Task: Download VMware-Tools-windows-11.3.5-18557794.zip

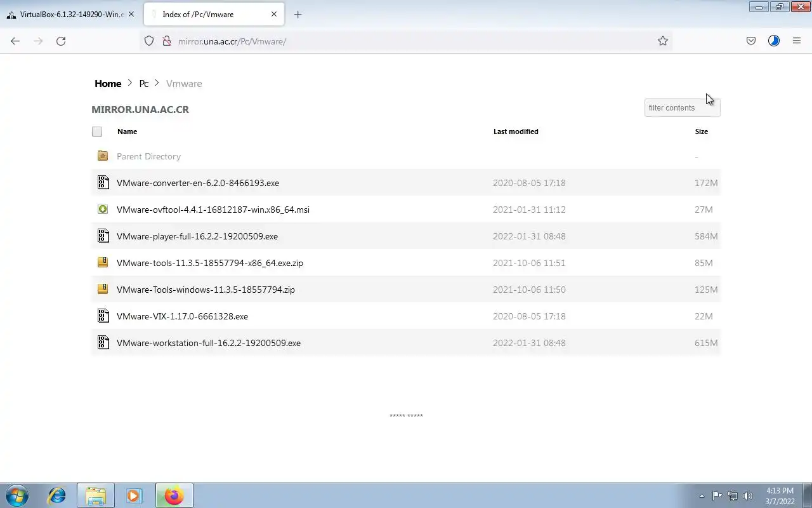Action: 206,290
